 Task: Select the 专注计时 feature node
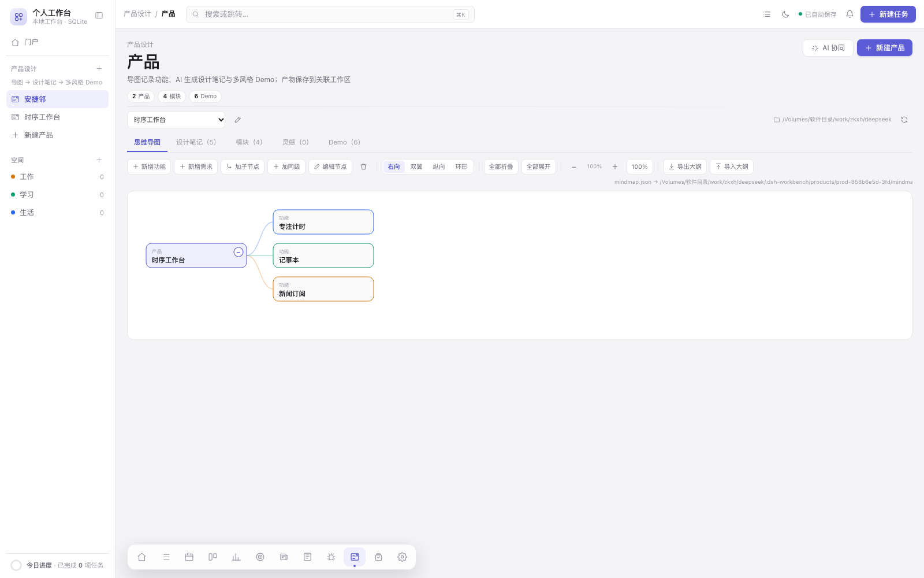[x=323, y=222]
